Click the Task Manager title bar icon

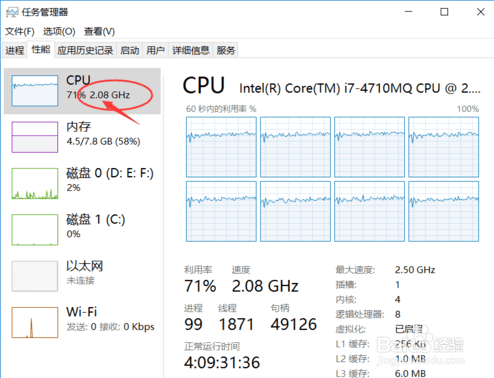coord(12,13)
